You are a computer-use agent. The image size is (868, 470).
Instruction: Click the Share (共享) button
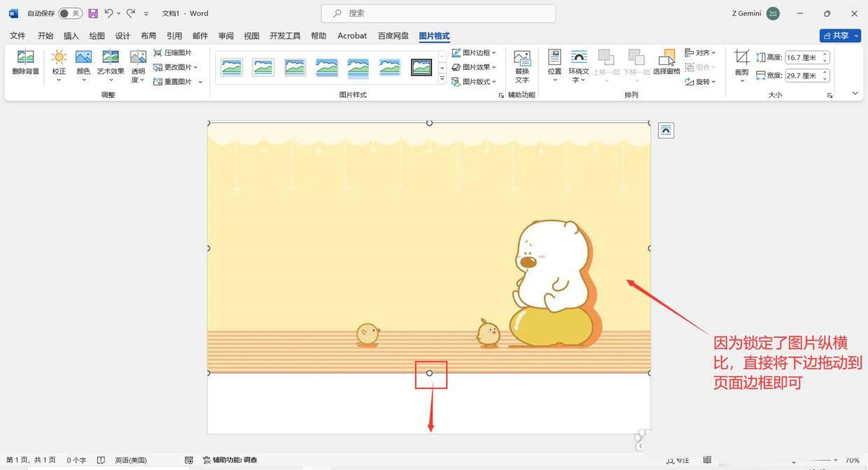tap(839, 36)
